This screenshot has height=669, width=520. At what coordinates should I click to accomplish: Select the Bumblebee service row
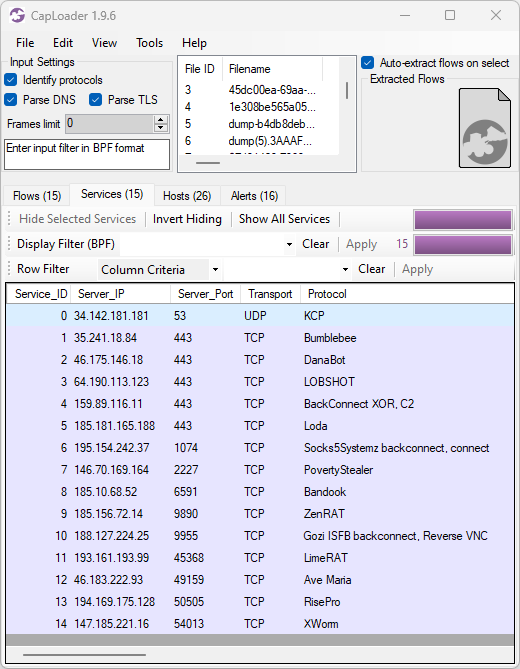(260, 338)
